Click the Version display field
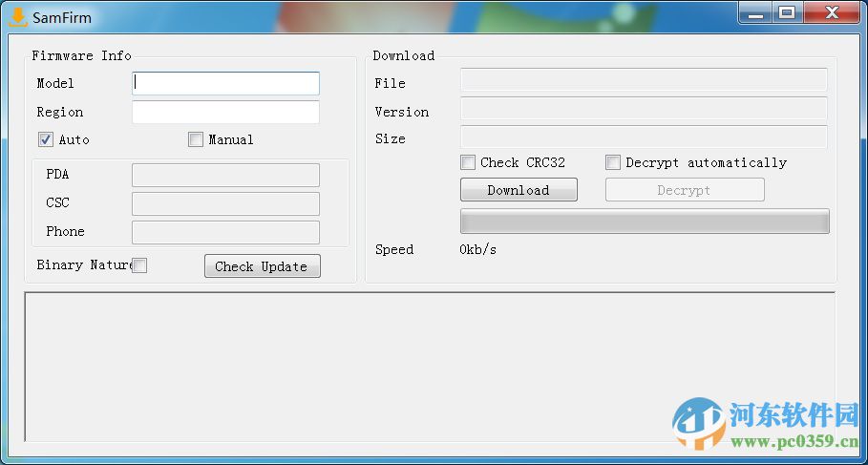 click(644, 109)
